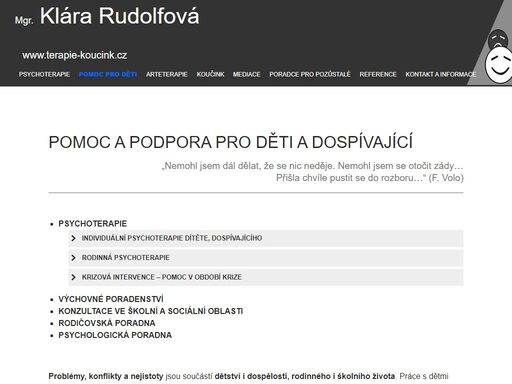The image size is (512, 384).
Task: Click KONZULTACE VE ŠKOLNÍ A SOCIÁLNÍ OBLASTI
Action: 151,311
